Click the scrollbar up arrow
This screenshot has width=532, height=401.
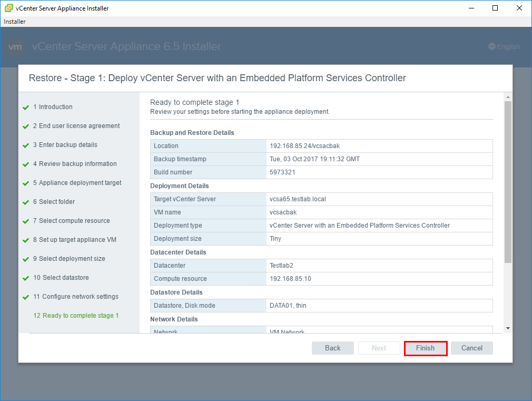[x=508, y=97]
